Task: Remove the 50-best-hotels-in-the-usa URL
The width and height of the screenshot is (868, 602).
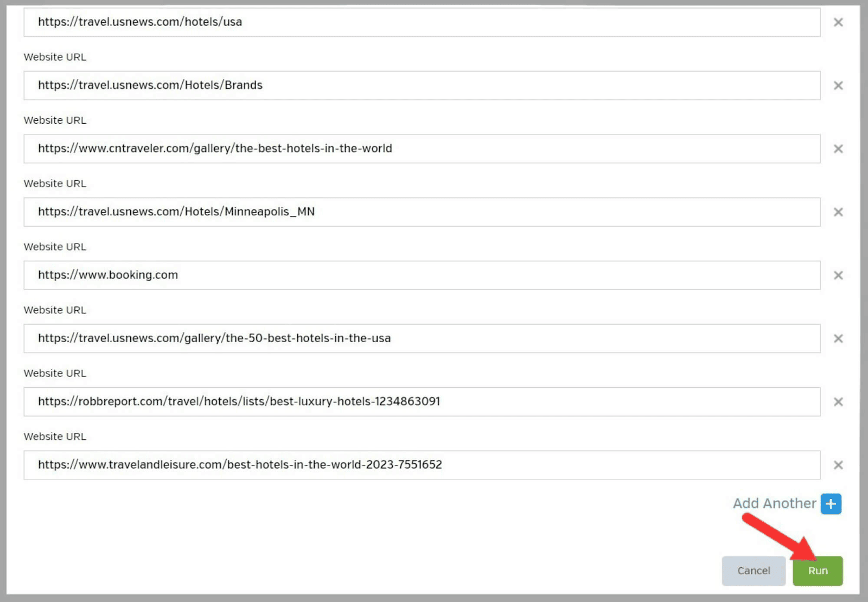Action: [x=838, y=338]
